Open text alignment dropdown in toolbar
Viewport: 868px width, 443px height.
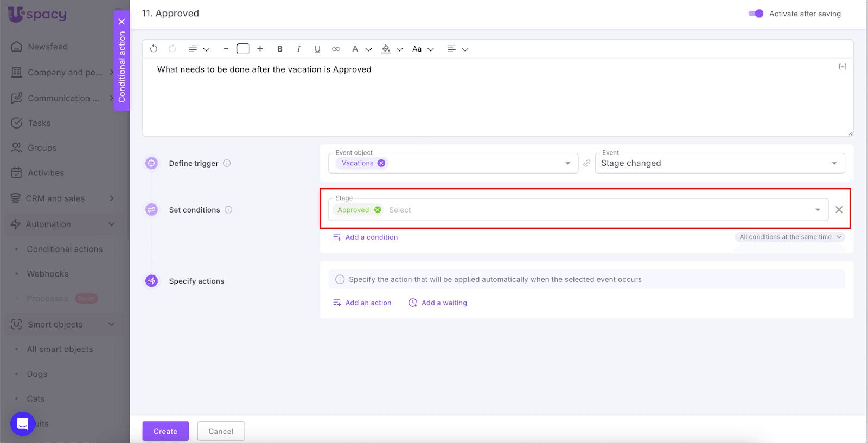click(x=457, y=49)
